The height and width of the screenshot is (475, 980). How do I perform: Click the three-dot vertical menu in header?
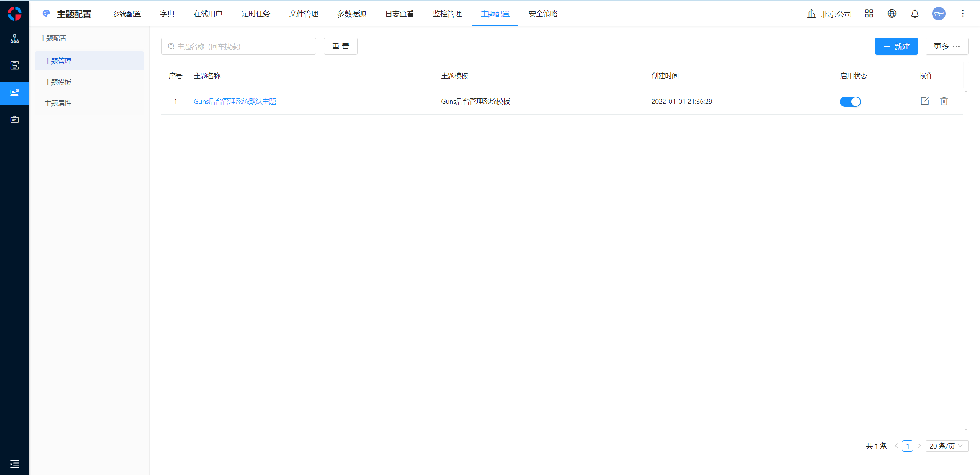pyautogui.click(x=963, y=14)
